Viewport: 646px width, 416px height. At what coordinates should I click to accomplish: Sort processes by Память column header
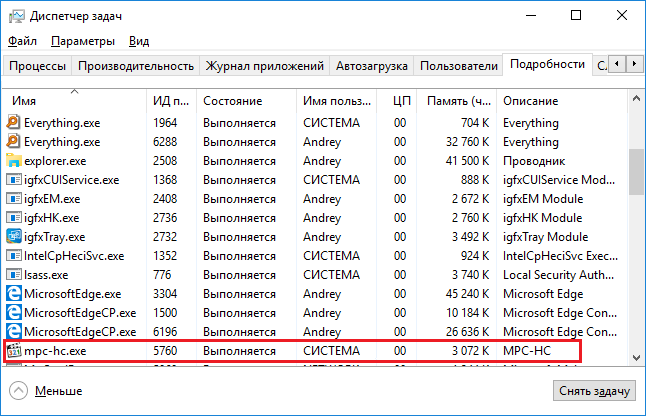[458, 101]
